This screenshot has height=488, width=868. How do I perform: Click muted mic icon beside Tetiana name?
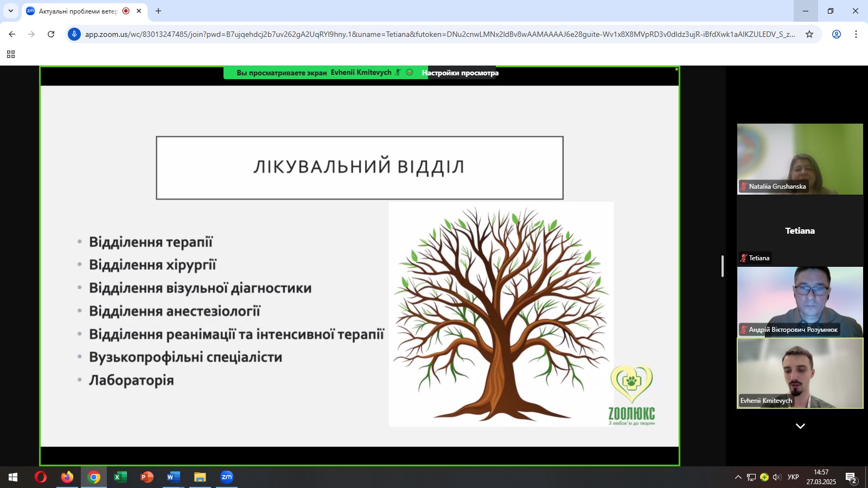[744, 258]
